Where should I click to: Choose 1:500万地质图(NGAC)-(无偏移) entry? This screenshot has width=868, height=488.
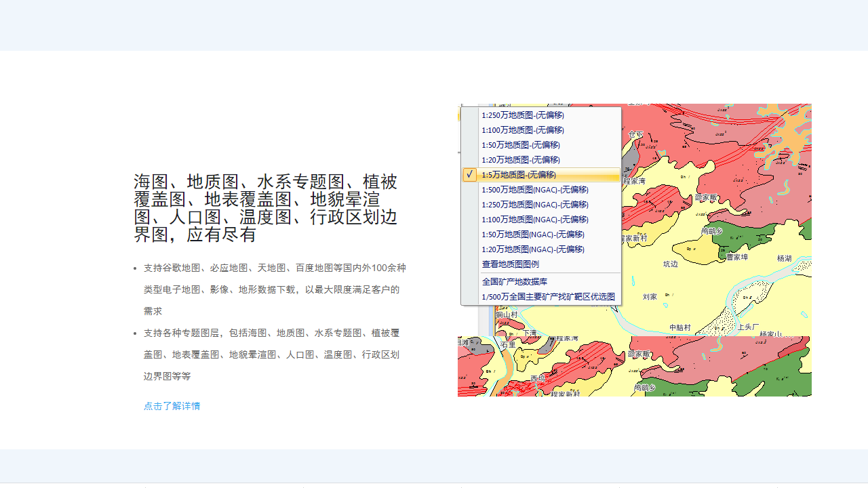point(535,190)
